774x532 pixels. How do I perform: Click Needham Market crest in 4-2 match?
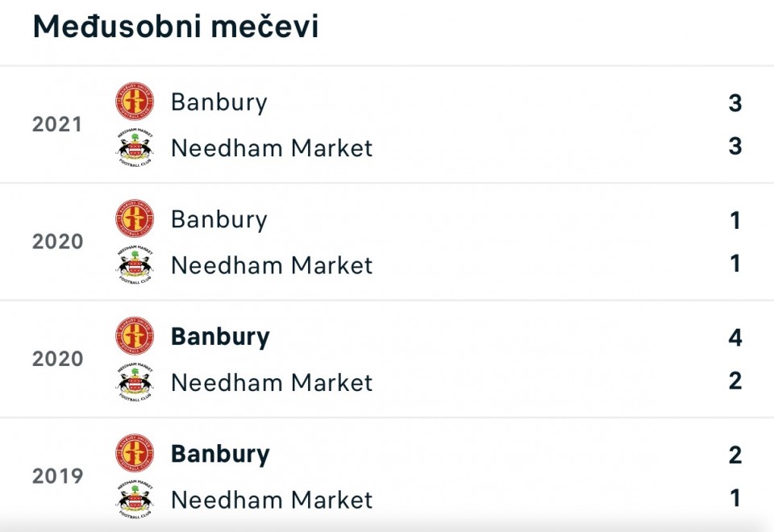[134, 382]
